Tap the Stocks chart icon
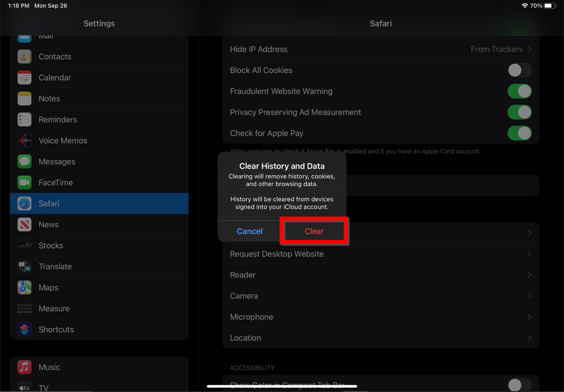Image resolution: width=564 pixels, height=392 pixels. pyautogui.click(x=24, y=246)
